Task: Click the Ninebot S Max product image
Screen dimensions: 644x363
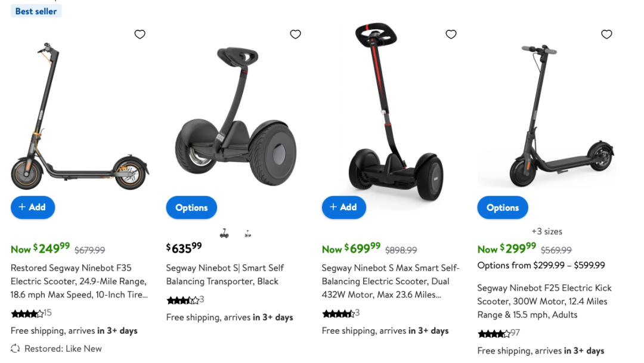Action: [391, 116]
